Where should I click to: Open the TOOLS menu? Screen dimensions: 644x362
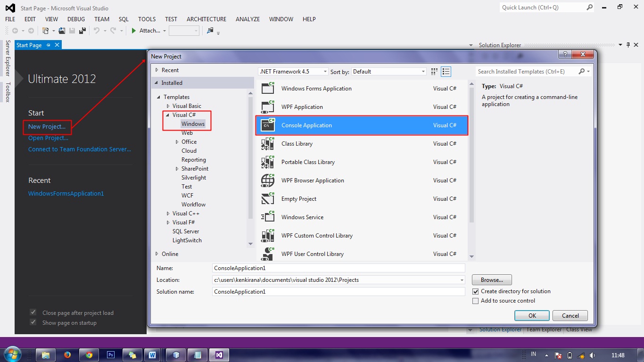click(x=147, y=19)
